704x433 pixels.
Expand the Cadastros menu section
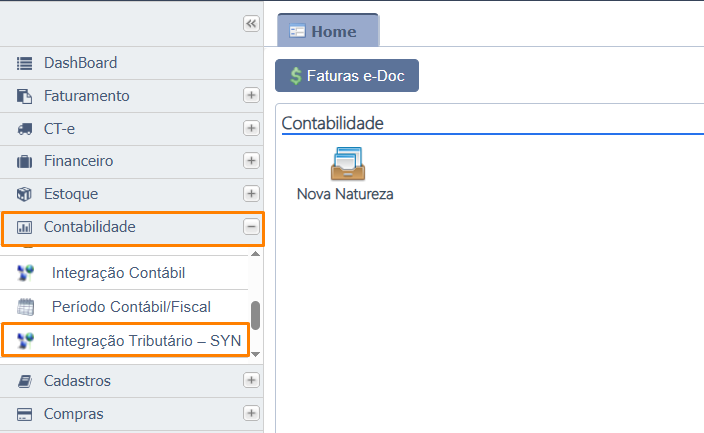pyautogui.click(x=251, y=381)
